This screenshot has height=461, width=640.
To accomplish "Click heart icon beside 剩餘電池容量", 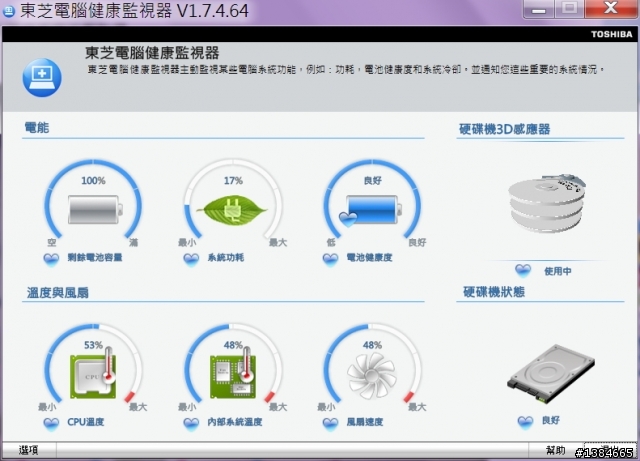I will pos(51,259).
